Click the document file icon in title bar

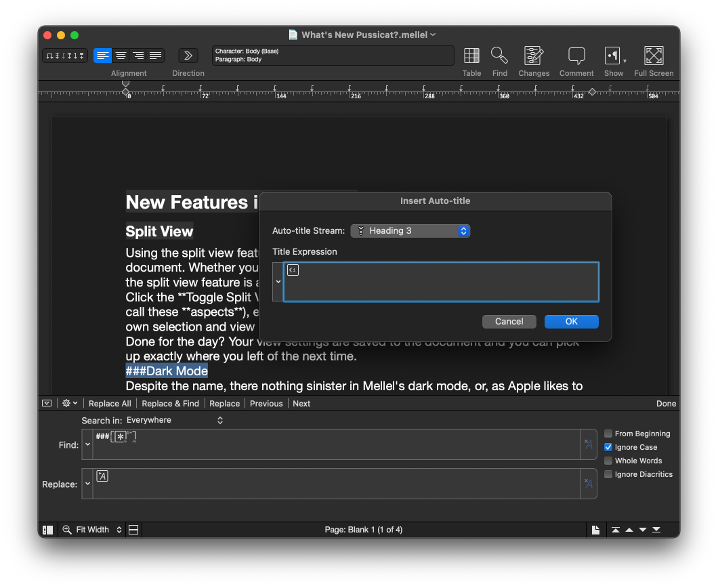293,35
